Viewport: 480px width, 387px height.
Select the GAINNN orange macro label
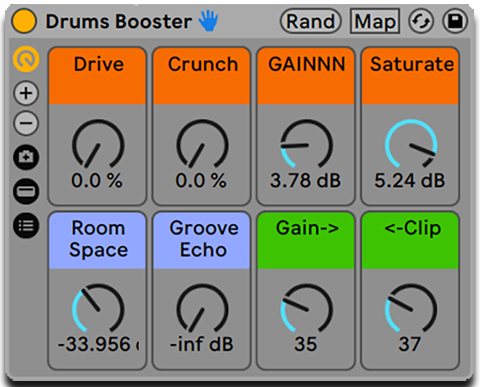pyautogui.click(x=306, y=76)
